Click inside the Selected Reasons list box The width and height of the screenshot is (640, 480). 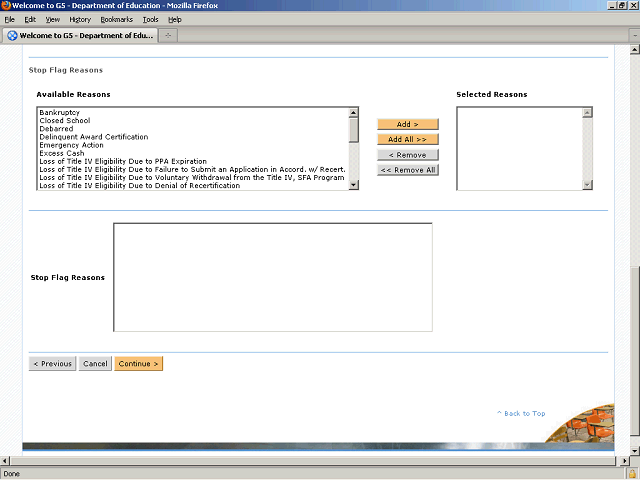pos(520,149)
